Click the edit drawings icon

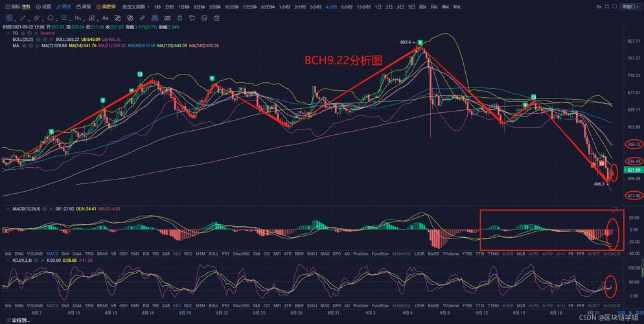coord(204,18)
